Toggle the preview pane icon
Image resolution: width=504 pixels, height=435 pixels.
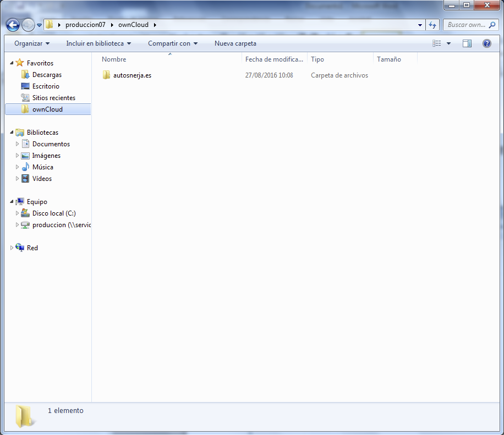(x=467, y=43)
